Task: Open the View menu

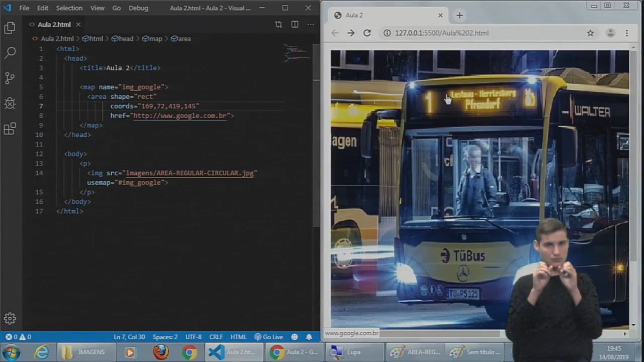Action: coord(97,8)
